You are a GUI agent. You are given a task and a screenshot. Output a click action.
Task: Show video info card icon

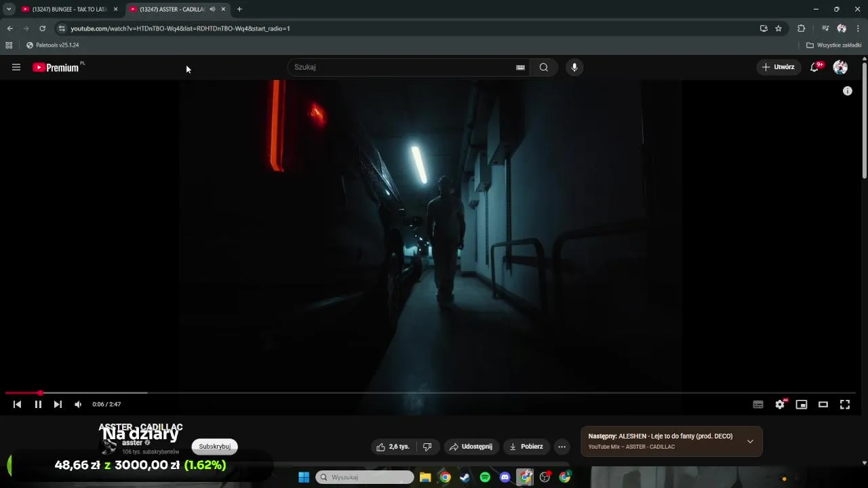click(x=848, y=91)
